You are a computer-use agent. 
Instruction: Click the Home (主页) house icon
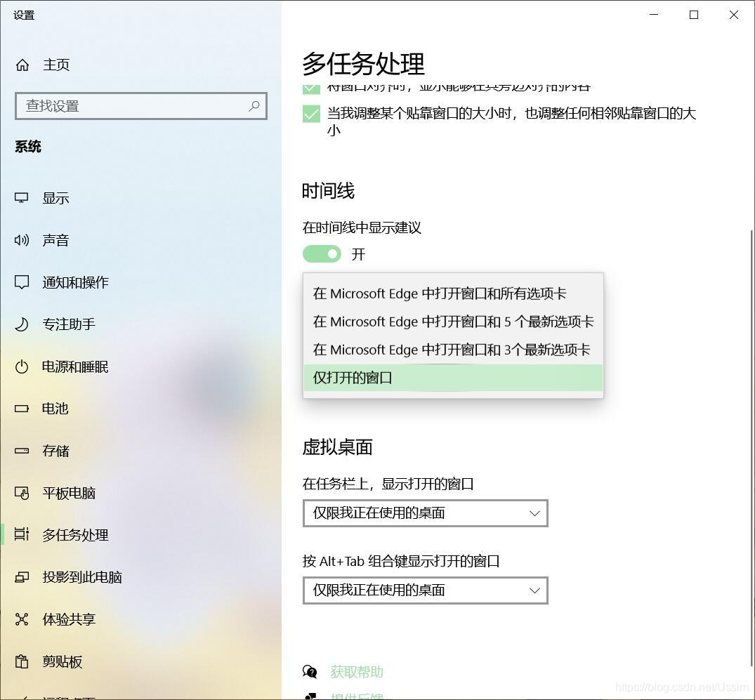pos(22,65)
